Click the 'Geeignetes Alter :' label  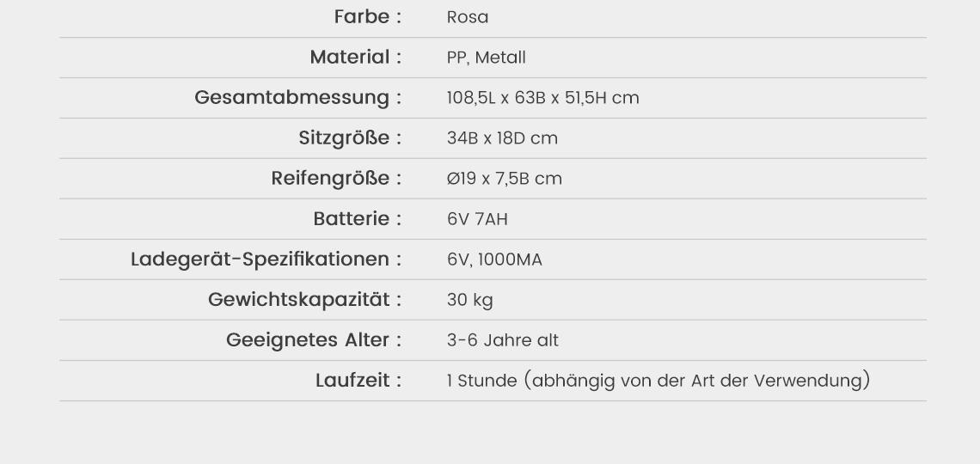314,340
